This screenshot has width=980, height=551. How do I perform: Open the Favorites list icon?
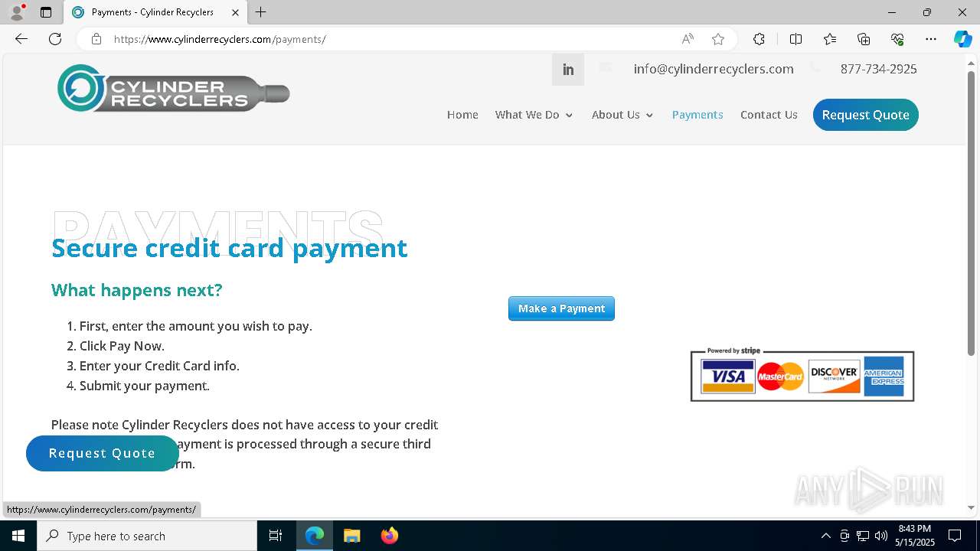(x=830, y=39)
